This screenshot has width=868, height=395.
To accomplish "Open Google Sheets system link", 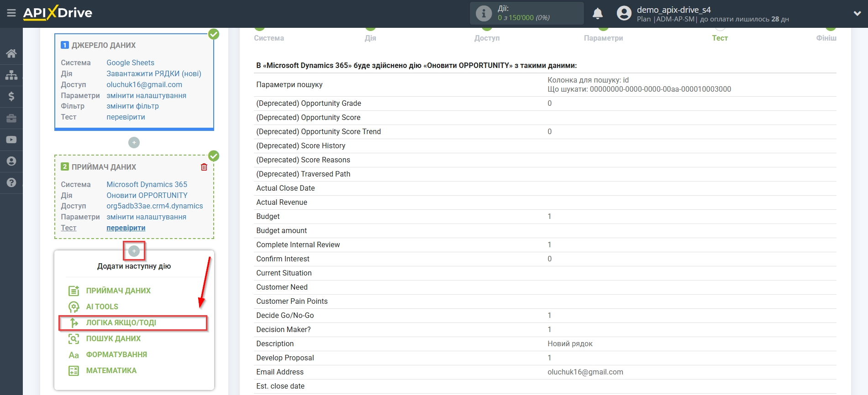I will [130, 62].
